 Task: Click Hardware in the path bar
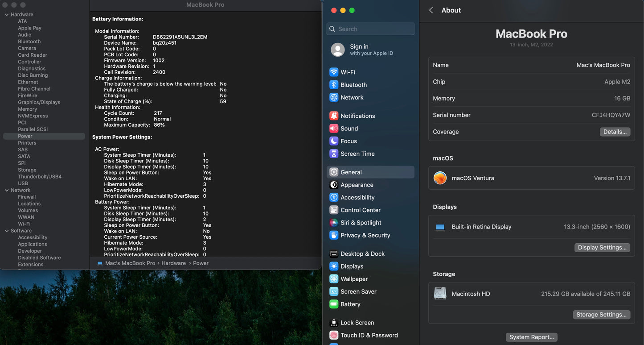(x=173, y=263)
